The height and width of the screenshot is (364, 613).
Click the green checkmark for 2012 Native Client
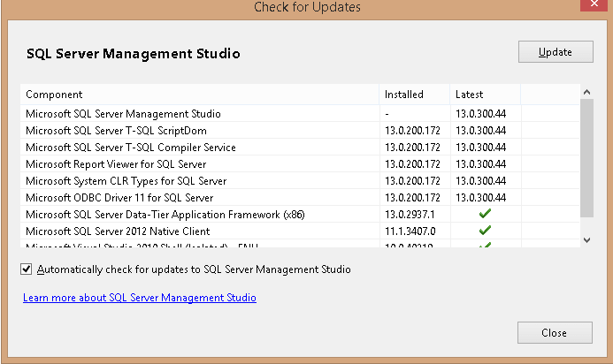tap(485, 230)
